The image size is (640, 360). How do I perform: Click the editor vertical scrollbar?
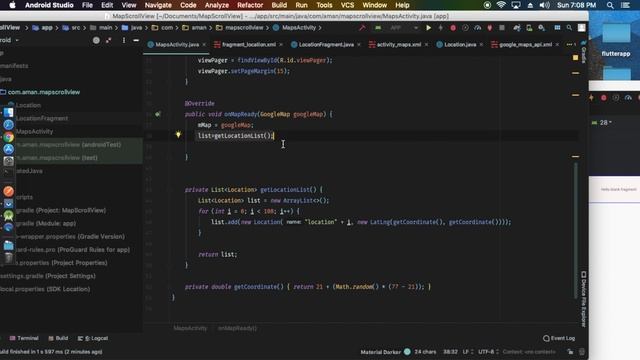click(x=576, y=231)
